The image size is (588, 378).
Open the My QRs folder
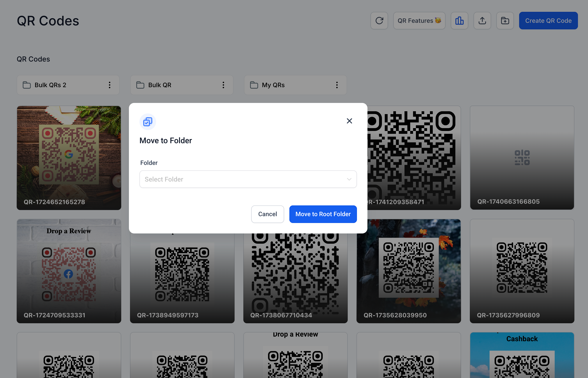pos(273,85)
